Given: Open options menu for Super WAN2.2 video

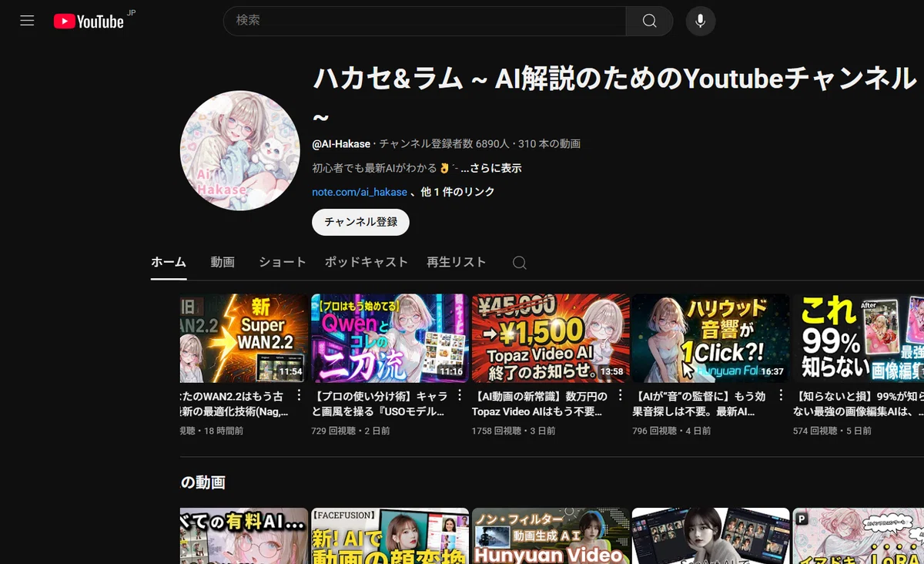Looking at the screenshot, I should tap(300, 395).
